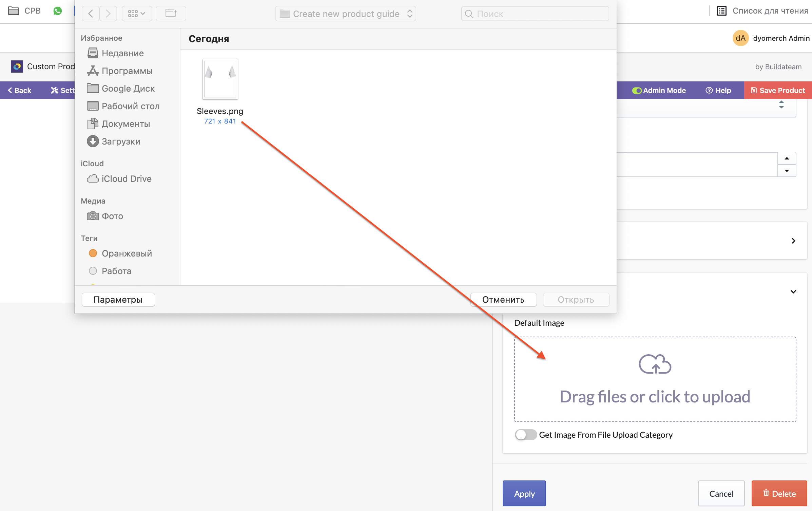
Task: Click Save Product in the toolbar
Action: (x=778, y=90)
